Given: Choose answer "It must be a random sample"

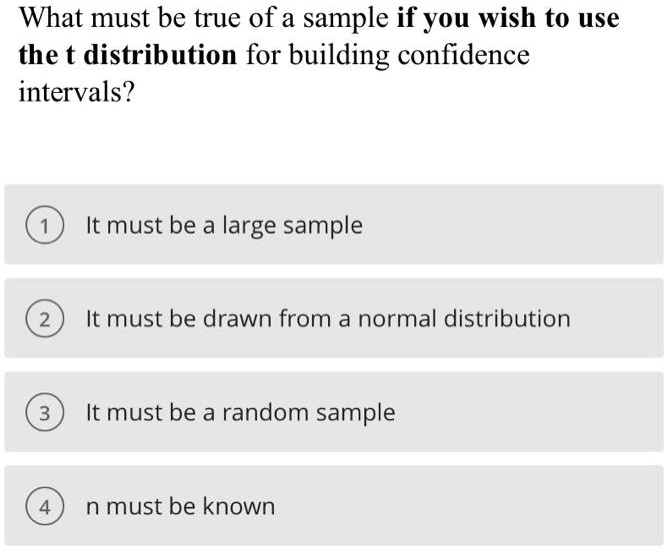Looking at the screenshot, I should [x=240, y=413].
